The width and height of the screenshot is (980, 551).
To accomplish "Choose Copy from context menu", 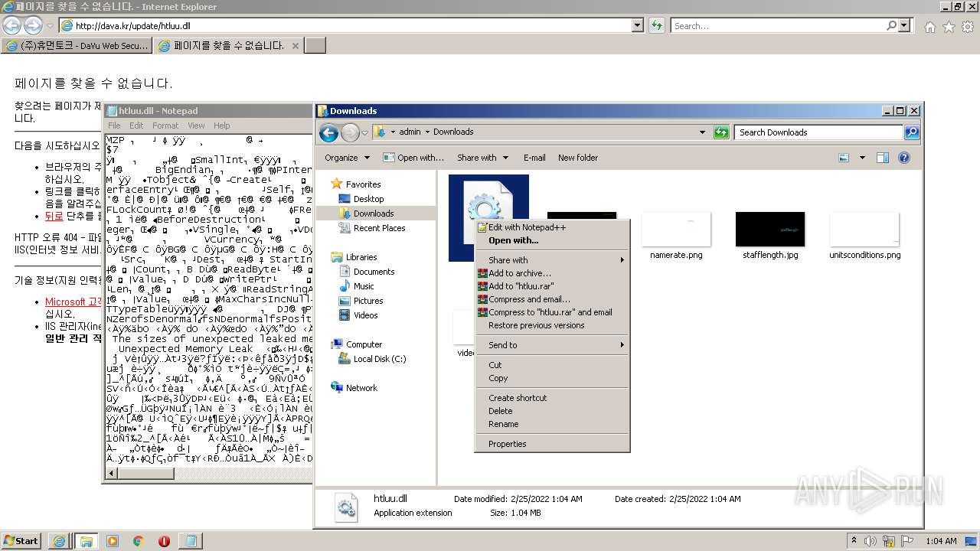I will tap(498, 378).
